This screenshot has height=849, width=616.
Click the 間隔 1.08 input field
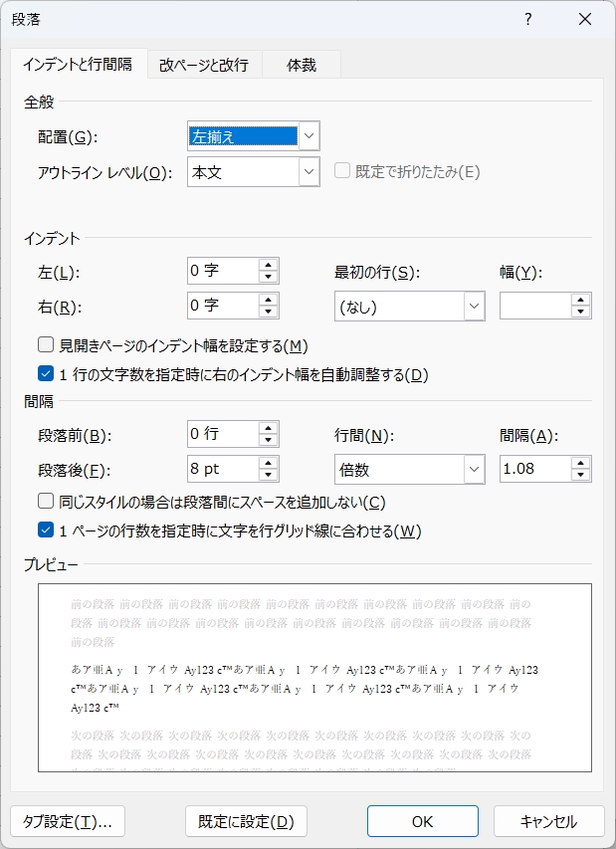(x=535, y=469)
